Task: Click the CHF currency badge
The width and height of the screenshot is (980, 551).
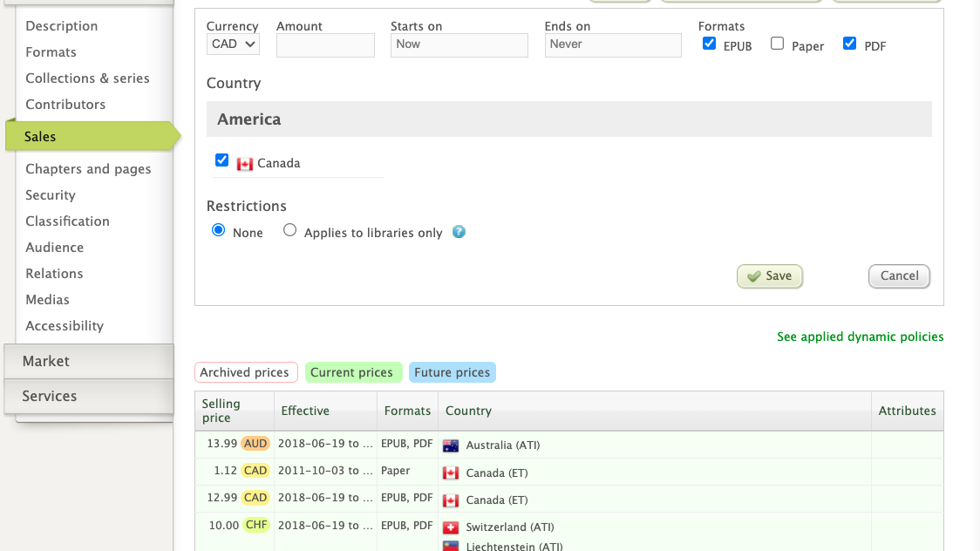Action: (255, 526)
